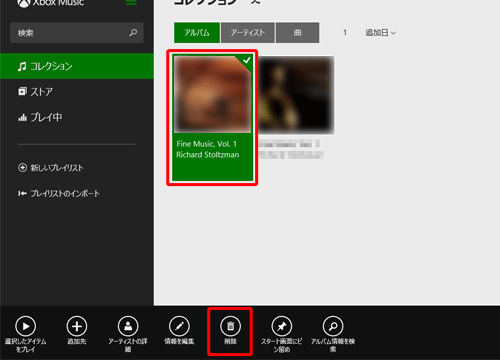This screenshot has height=360, width=500.
Task: Select the second dark album thumbnail
Action: (296, 95)
